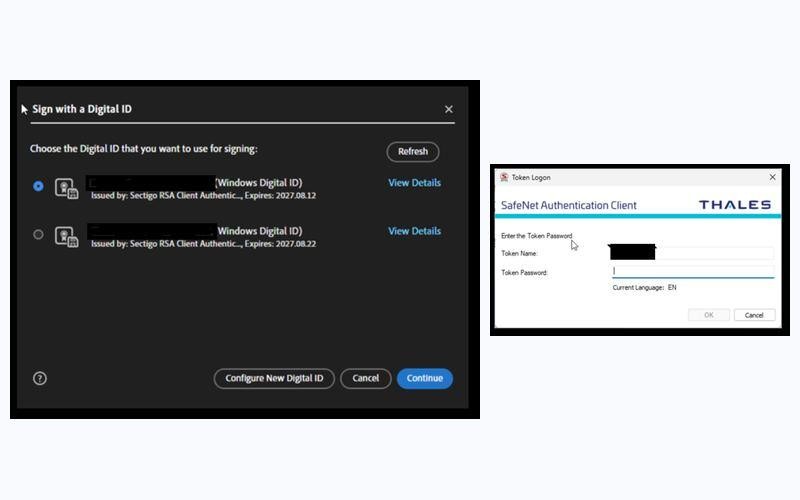
Task: Select the digital ID expiring 2027.08.22
Action: point(38,235)
